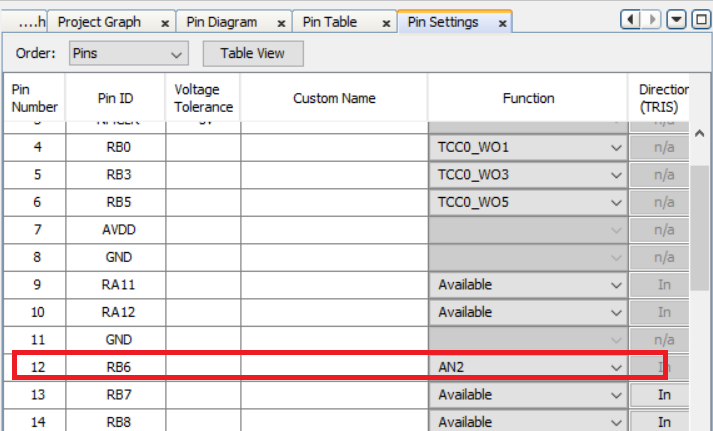The width and height of the screenshot is (713, 431).
Task: Open Function dropdown for pin RA11
Action: click(x=527, y=285)
